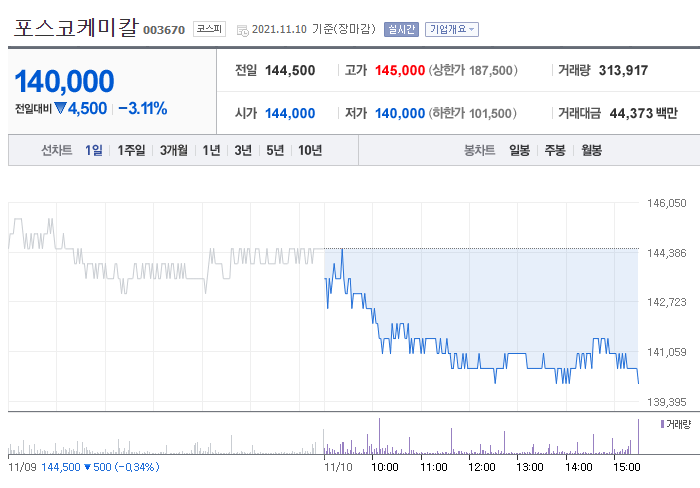Click the 2021.11.10 기준(장마감) date text
The height and width of the screenshot is (488, 700).
[x=313, y=29]
